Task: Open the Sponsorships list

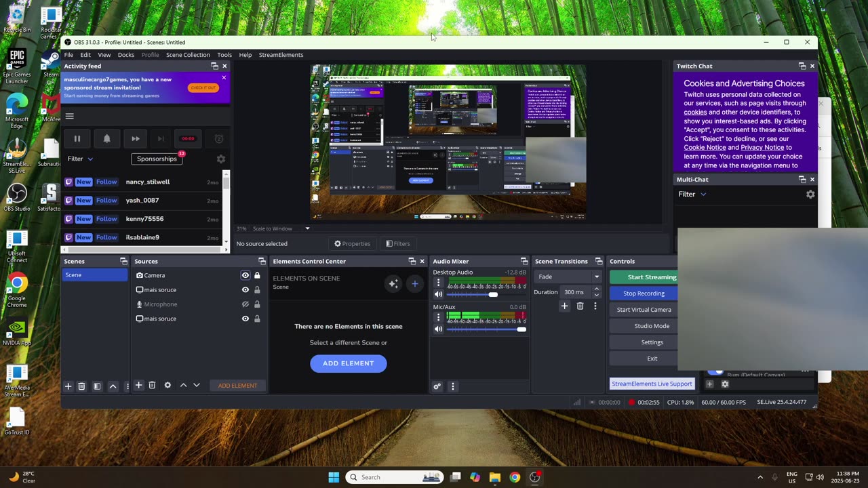Action: pos(157,159)
